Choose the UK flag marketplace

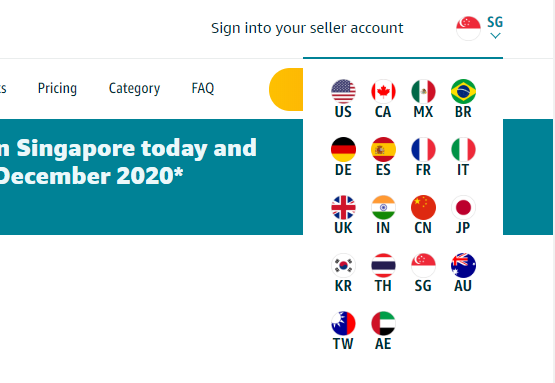coord(343,207)
